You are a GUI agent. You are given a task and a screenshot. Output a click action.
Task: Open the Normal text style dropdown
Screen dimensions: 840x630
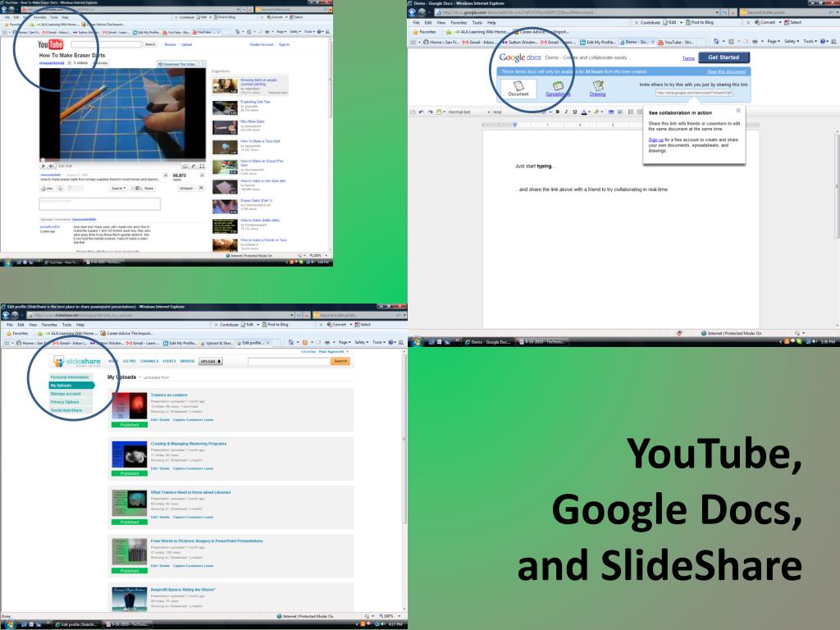[468, 112]
